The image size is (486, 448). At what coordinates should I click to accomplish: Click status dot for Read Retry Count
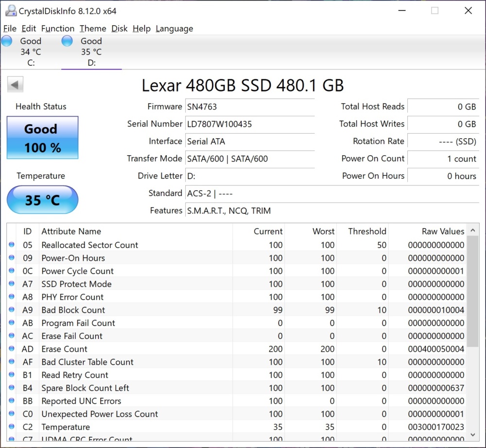pyautogui.click(x=12, y=375)
